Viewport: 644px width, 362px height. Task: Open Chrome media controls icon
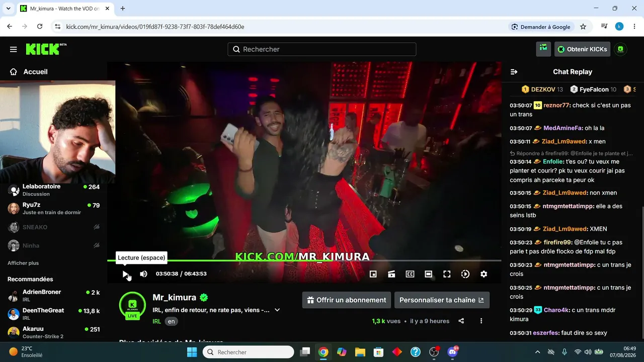point(605,27)
